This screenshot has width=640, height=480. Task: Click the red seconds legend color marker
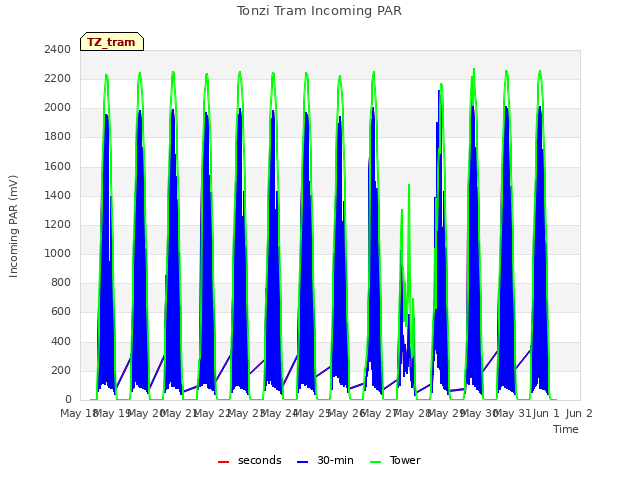223,462
